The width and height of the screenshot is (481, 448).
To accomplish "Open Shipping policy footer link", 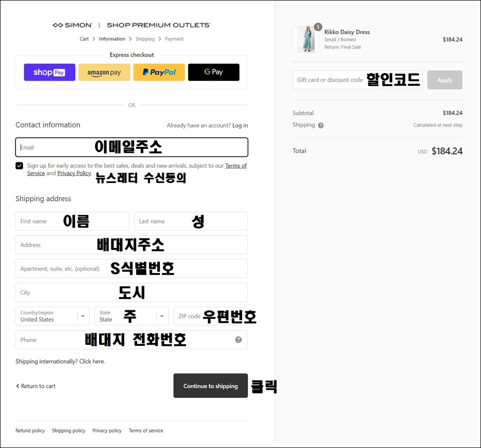I will tap(69, 430).
